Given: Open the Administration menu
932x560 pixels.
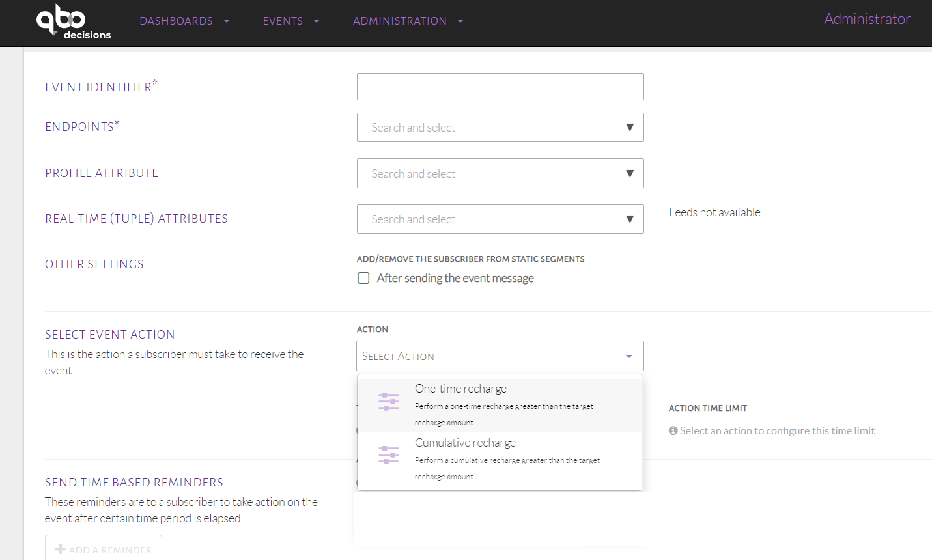Looking at the screenshot, I should coord(408,21).
